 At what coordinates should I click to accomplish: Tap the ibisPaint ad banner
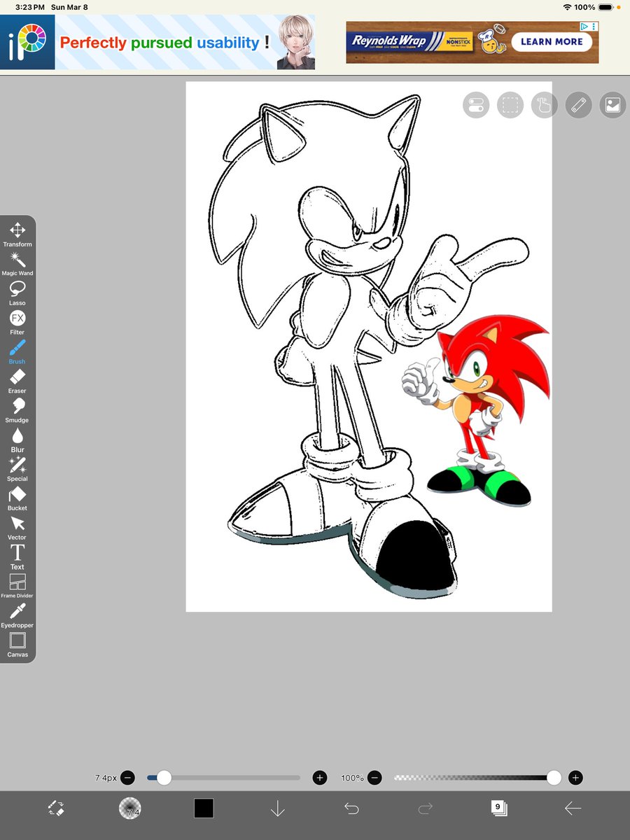tap(157, 43)
